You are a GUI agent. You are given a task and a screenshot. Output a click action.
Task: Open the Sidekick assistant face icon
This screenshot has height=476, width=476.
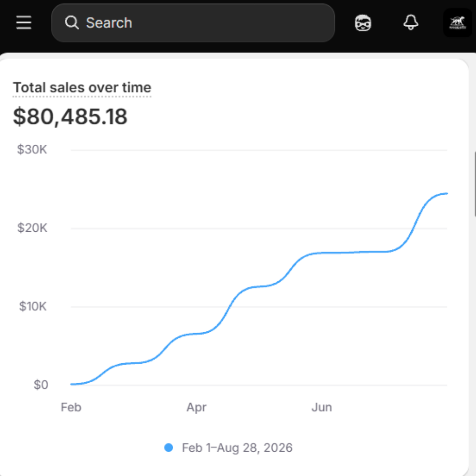click(x=363, y=23)
